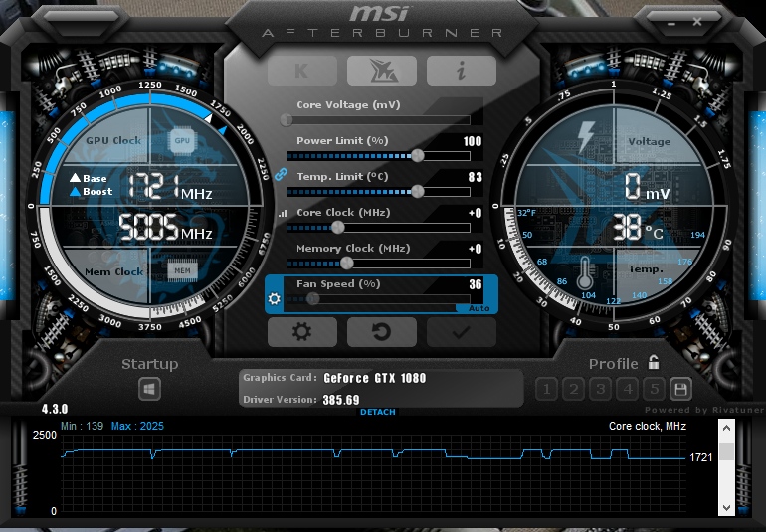Click the 0 mV voltage readout
The width and height of the screenshot is (766, 532).
(648, 187)
